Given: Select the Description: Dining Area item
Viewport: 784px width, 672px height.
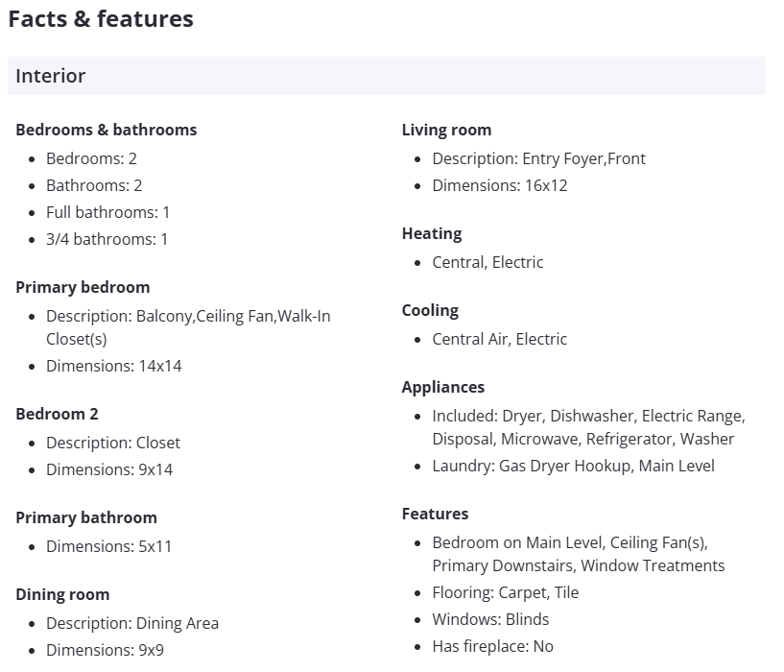Looking at the screenshot, I should (x=132, y=623).
